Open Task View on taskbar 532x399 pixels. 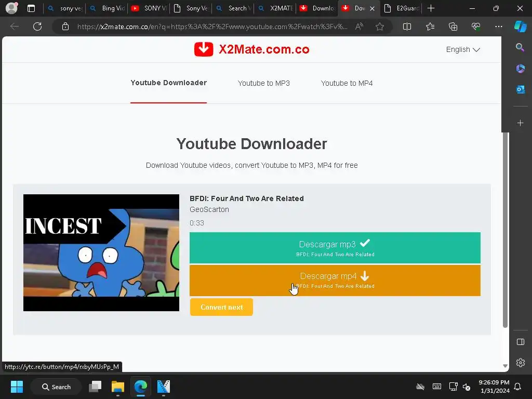(95, 387)
